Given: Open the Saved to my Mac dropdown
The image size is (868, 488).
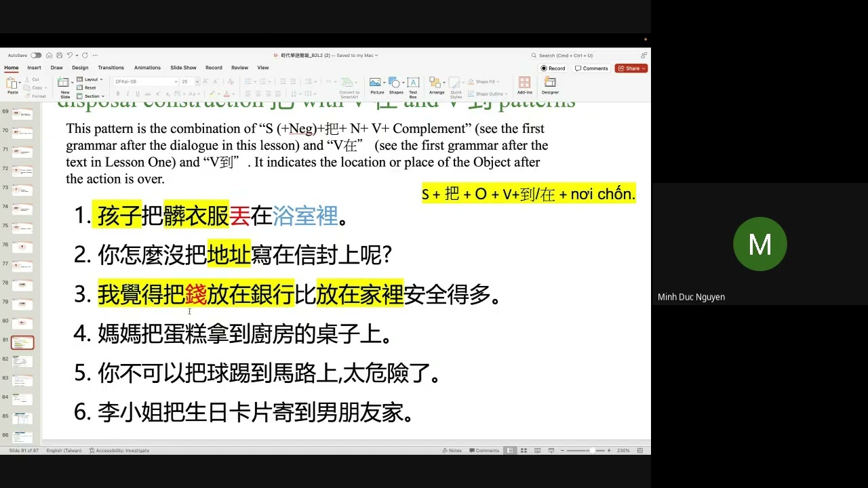Looking at the screenshot, I should pos(357,56).
